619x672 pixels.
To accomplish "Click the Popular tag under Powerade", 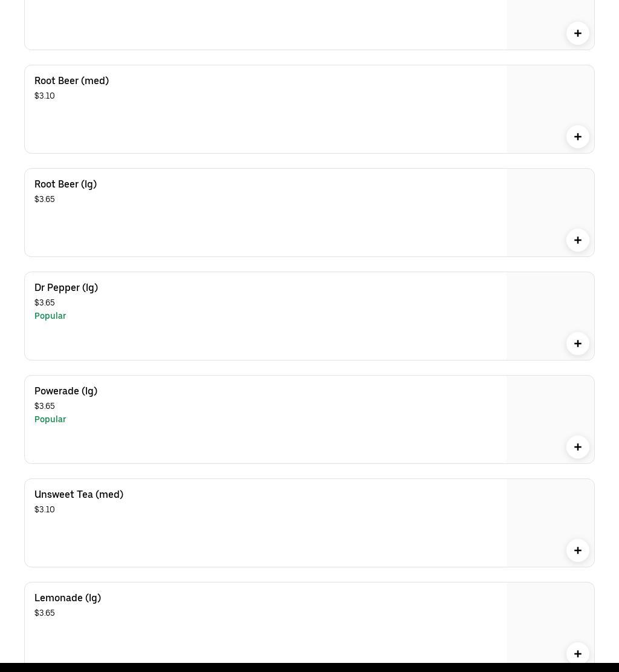I will pyautogui.click(x=50, y=419).
